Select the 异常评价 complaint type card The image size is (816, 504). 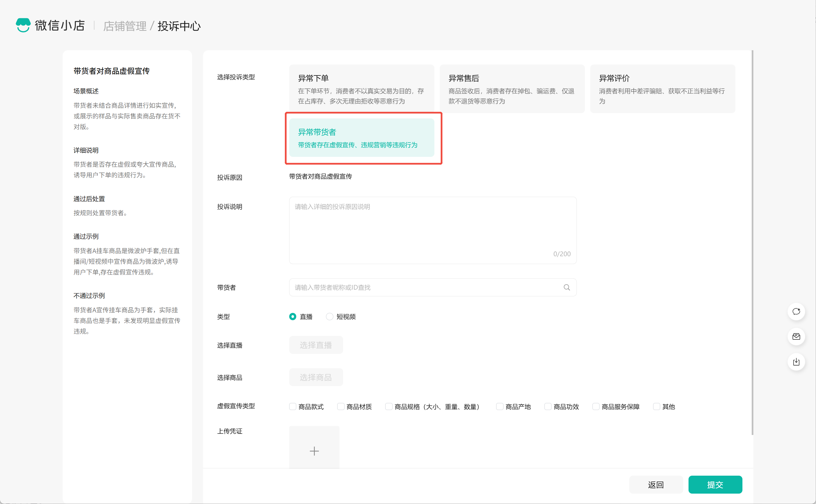(x=662, y=89)
